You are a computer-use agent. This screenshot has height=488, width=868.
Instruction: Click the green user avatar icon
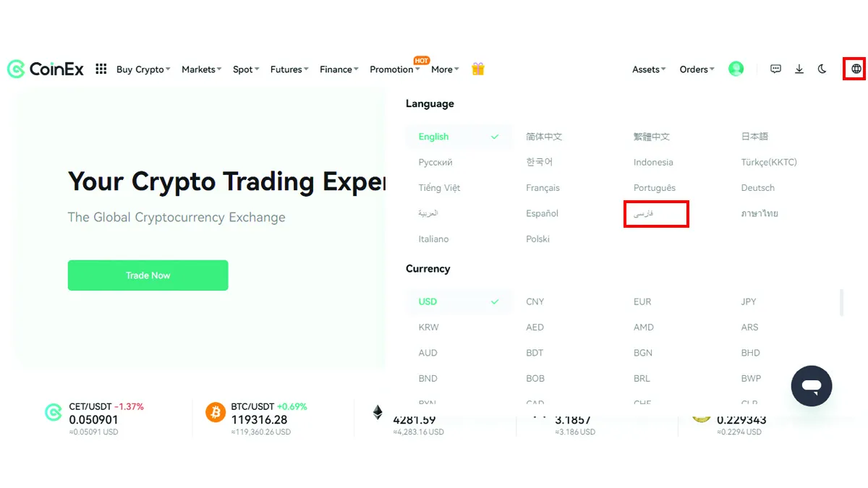736,69
